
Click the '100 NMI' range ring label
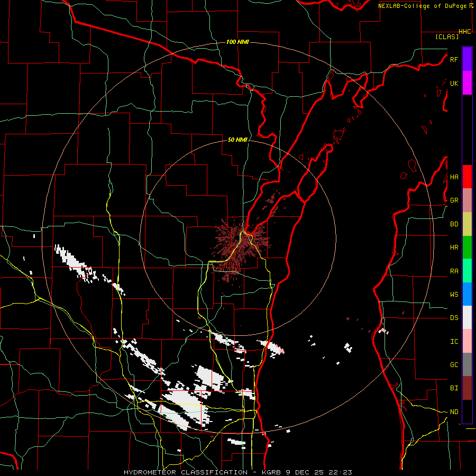[x=237, y=42]
